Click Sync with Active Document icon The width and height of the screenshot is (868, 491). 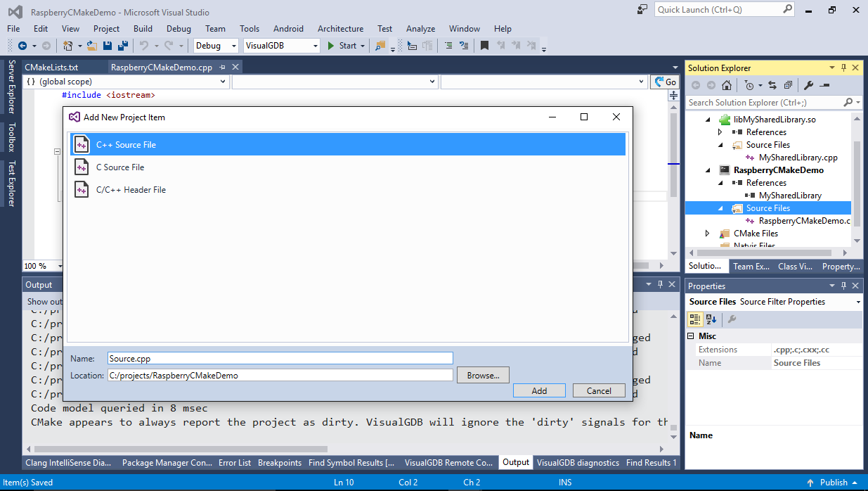click(x=772, y=85)
